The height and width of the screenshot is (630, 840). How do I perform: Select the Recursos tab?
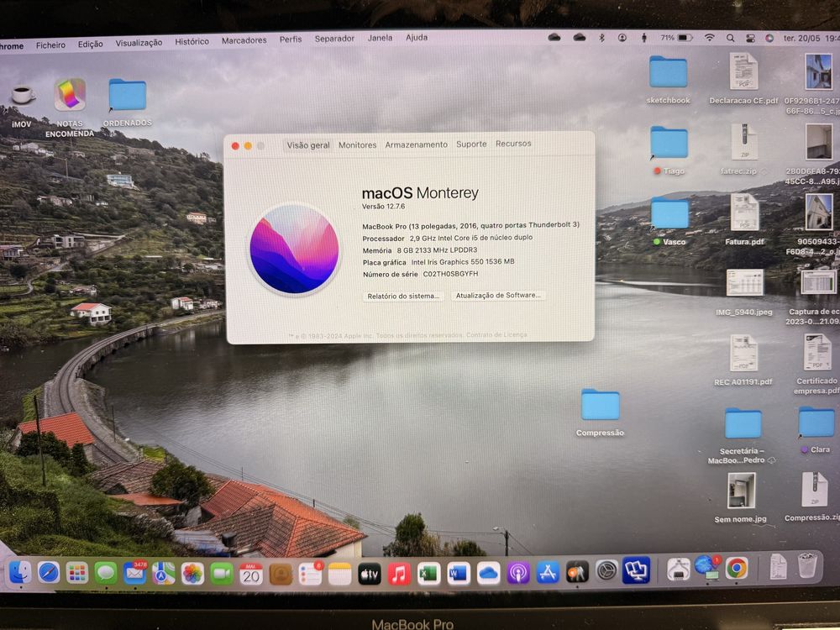pos(513,144)
